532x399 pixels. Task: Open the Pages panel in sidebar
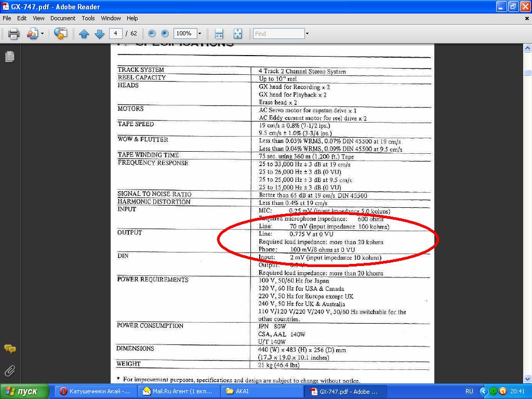9,57
